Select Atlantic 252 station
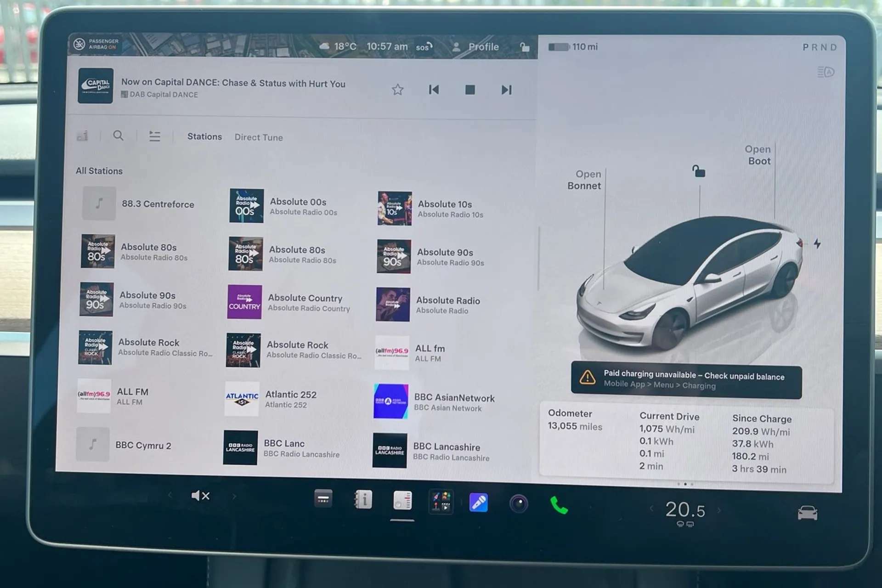Image resolution: width=882 pixels, height=588 pixels. coord(271,399)
